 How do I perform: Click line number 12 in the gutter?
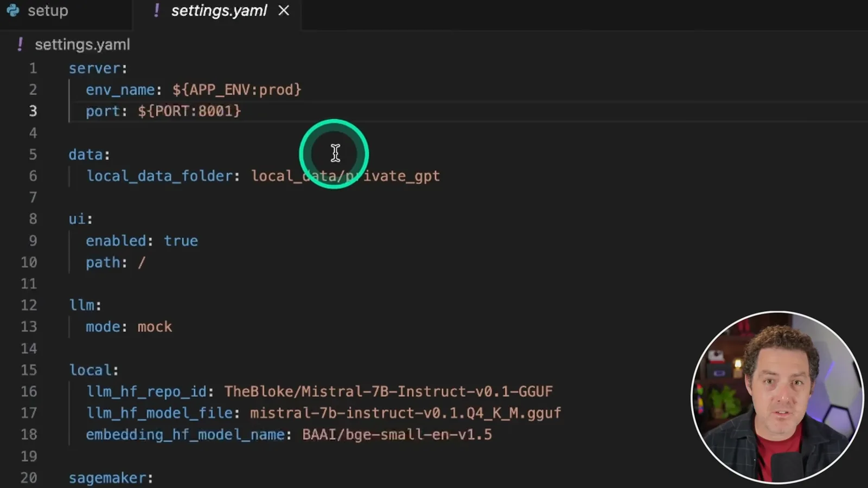point(29,305)
